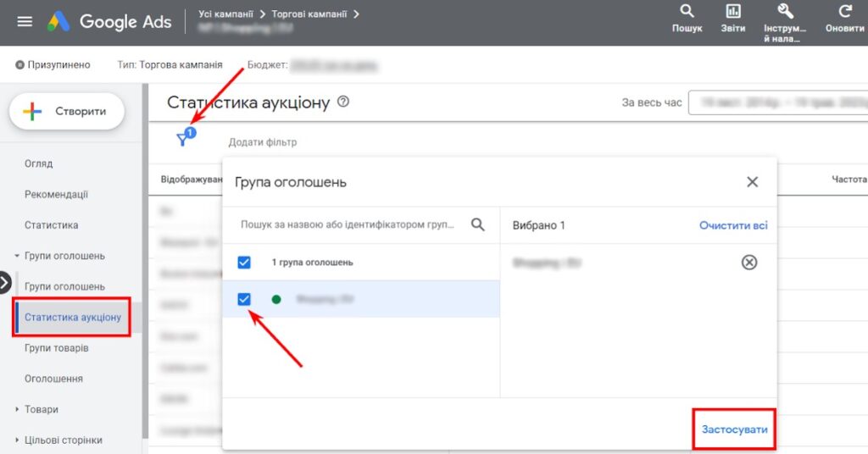Open the Звіти reports icon
Viewport: 868px width, 454px height.
733,19
